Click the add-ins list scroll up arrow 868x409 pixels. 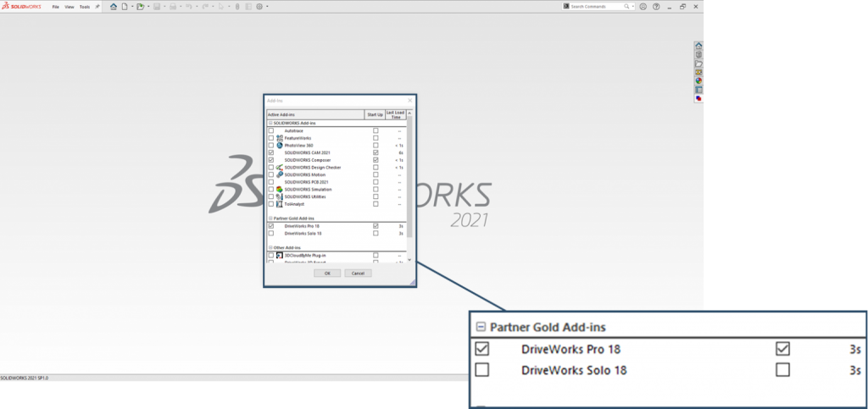[x=409, y=113]
